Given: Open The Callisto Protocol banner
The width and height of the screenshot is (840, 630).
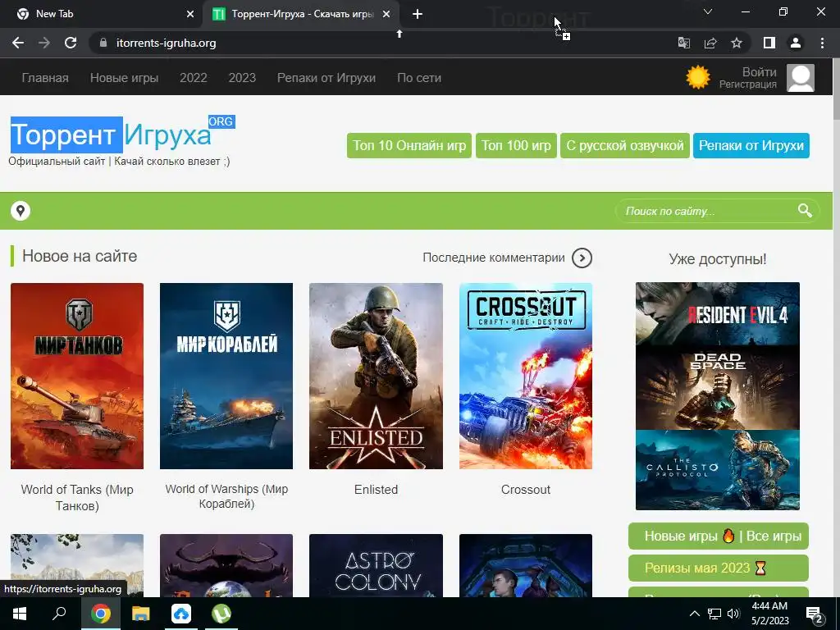Looking at the screenshot, I should 717,470.
